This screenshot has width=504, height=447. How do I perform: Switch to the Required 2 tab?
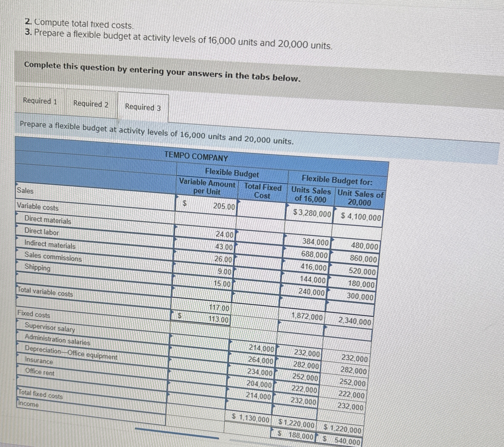pos(91,104)
